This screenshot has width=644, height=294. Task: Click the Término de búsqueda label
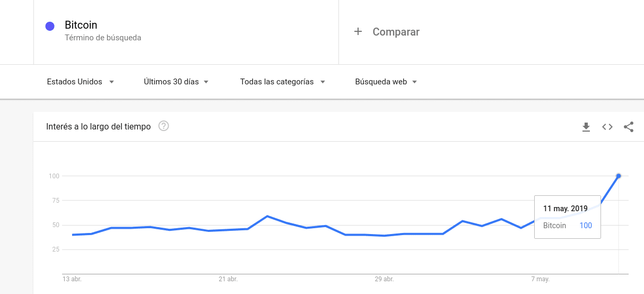(x=103, y=38)
